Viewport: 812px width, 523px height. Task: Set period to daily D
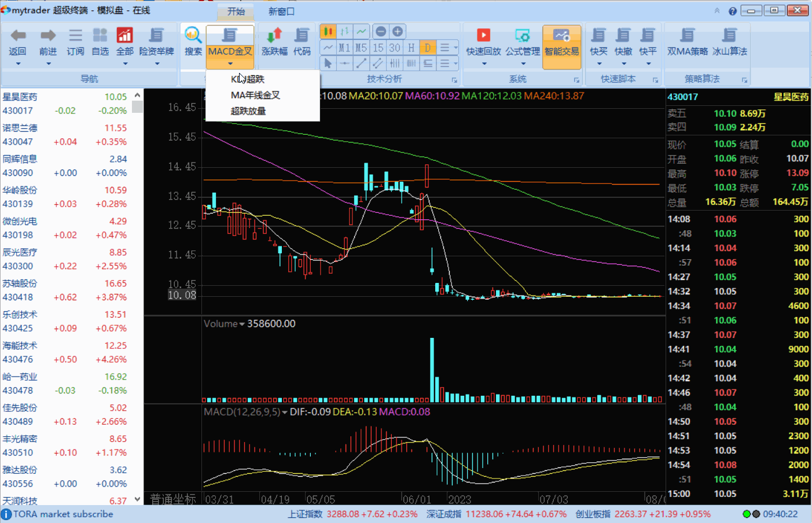point(428,47)
